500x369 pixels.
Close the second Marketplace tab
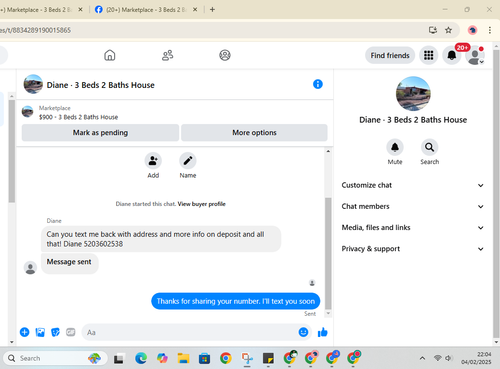click(x=195, y=10)
